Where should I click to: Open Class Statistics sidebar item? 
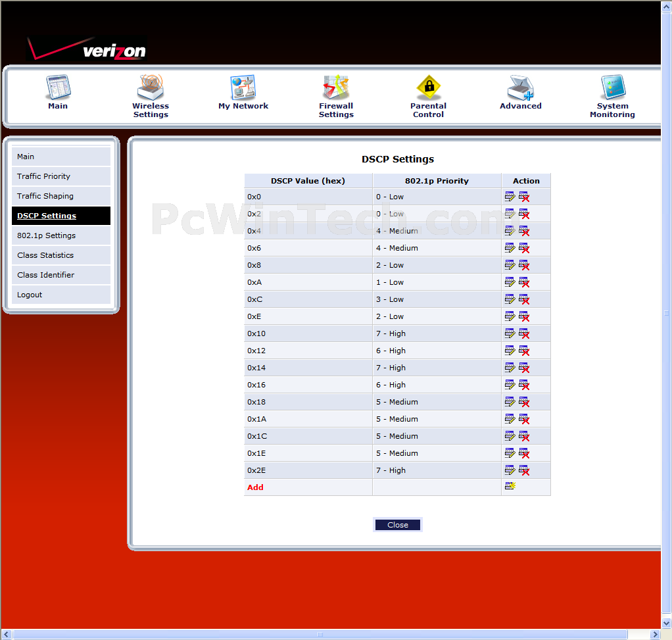(61, 255)
